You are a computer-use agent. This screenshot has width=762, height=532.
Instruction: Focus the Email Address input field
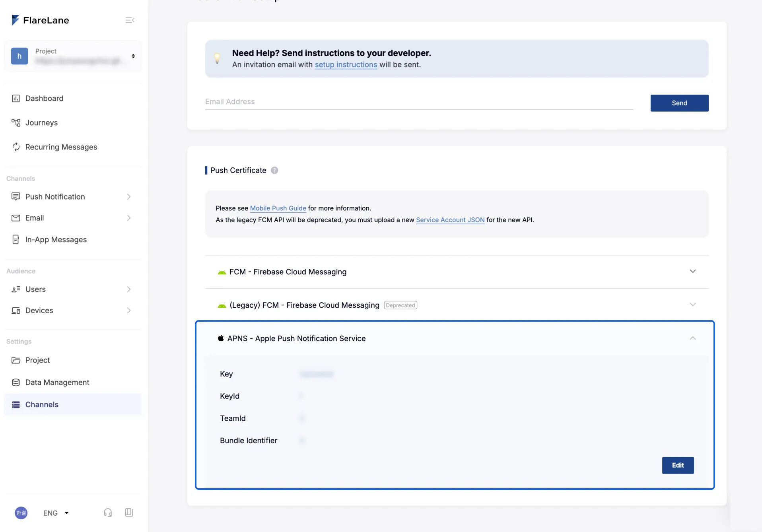[x=419, y=102]
